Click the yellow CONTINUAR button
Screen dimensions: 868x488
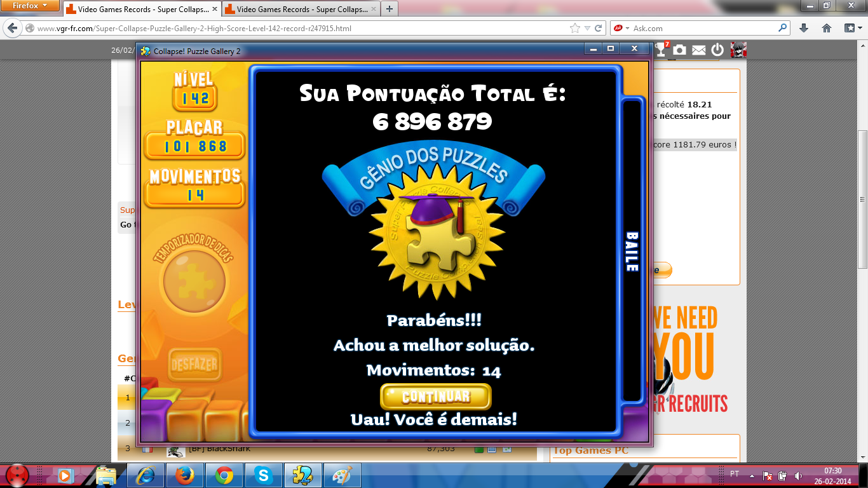tap(435, 396)
